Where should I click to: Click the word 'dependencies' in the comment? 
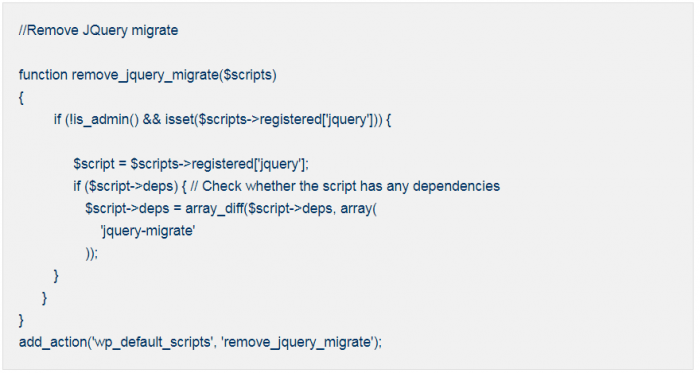click(x=456, y=186)
